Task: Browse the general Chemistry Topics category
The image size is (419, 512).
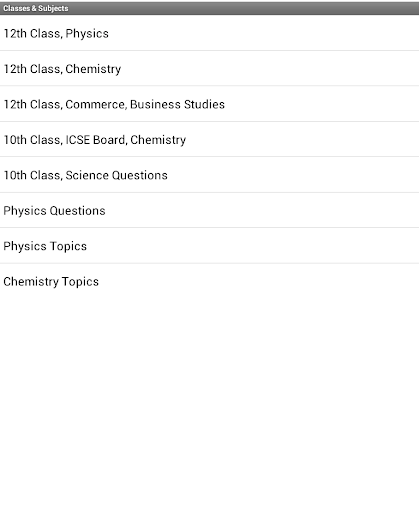Action: (x=209, y=281)
